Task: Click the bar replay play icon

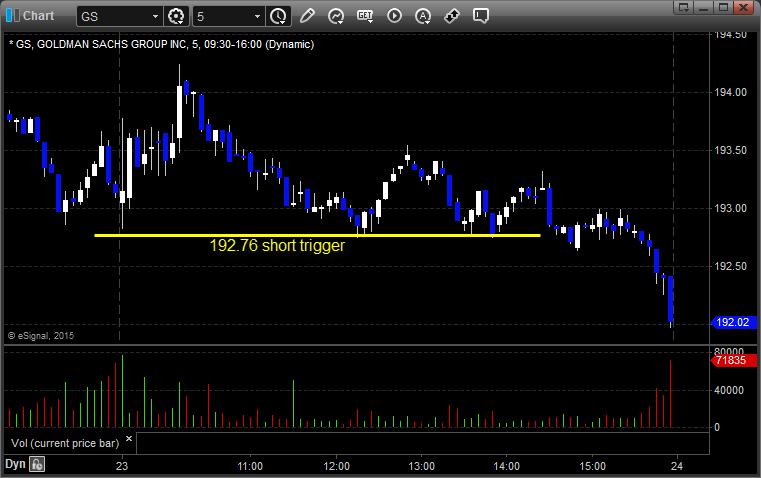Action: click(x=394, y=16)
